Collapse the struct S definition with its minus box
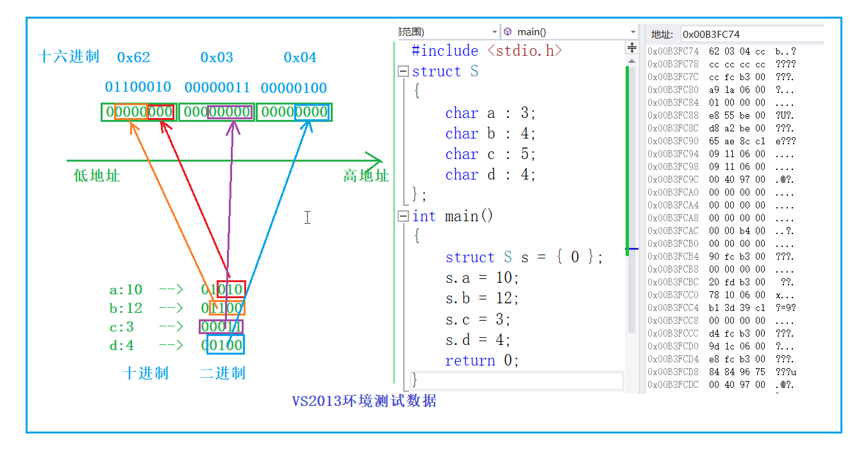Screen dimensions: 868x463 (403, 72)
